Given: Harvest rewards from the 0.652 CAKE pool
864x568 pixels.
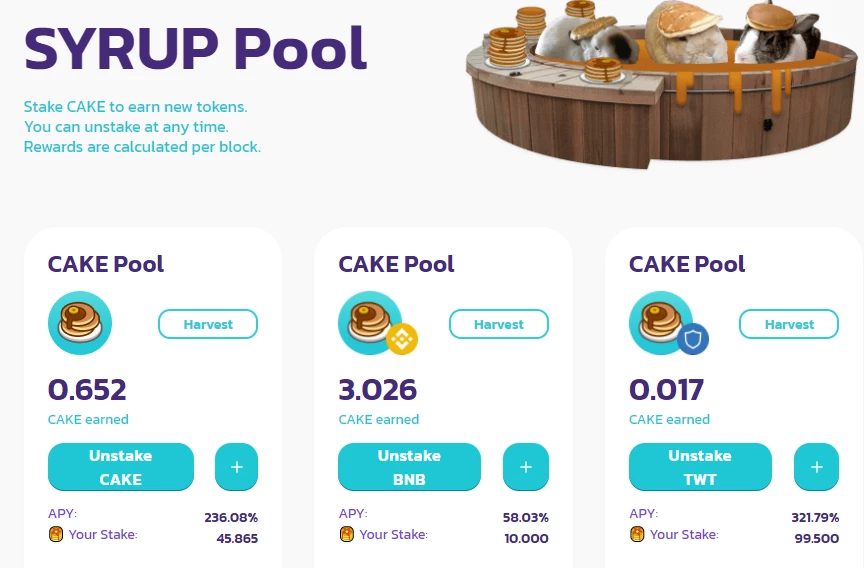Looking at the screenshot, I should (x=208, y=324).
